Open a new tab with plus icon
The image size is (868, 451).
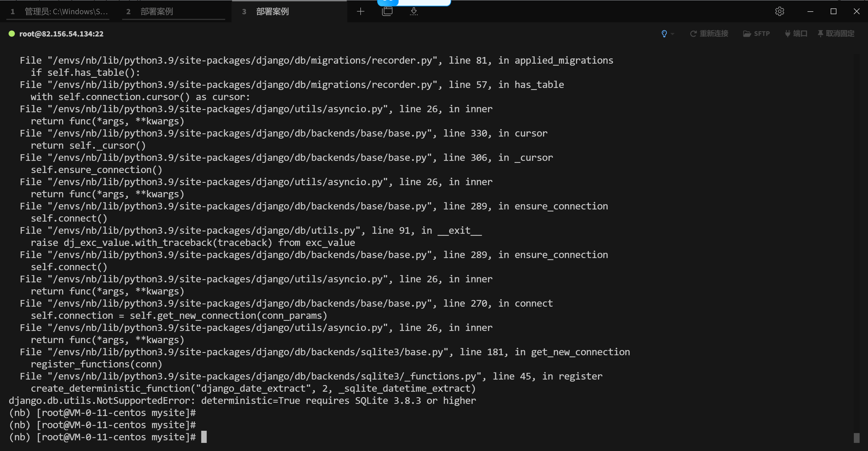[x=361, y=12]
